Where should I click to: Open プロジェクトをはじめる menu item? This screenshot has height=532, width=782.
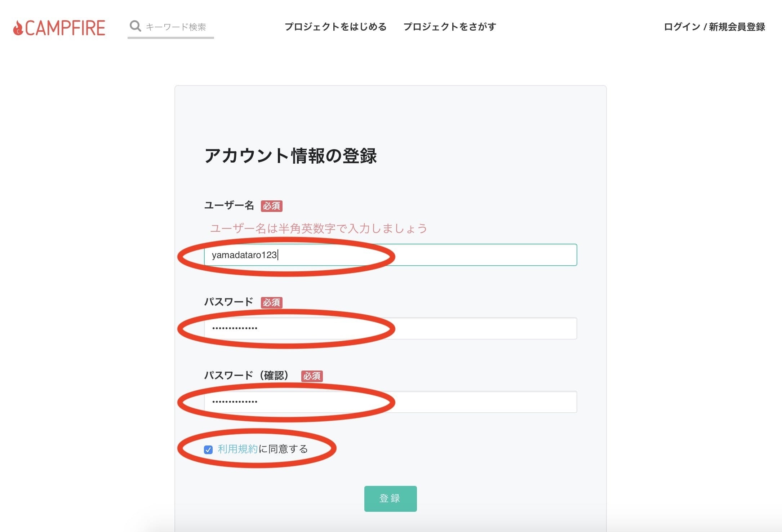[x=336, y=27]
